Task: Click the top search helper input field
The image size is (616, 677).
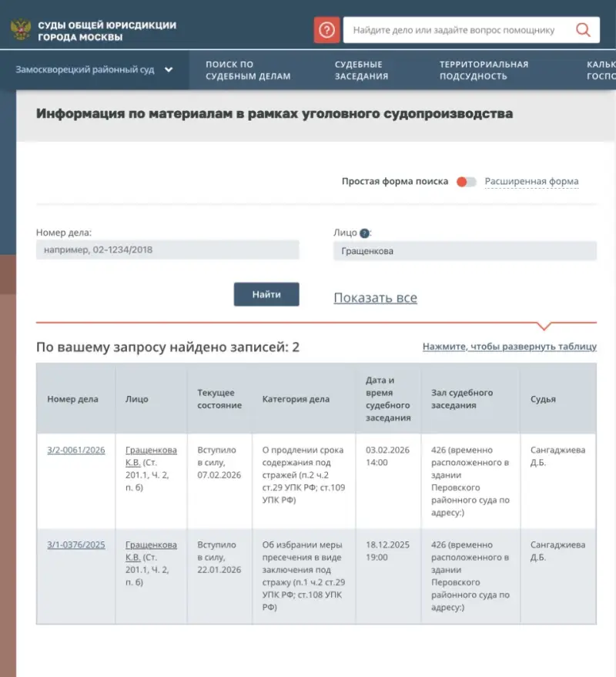Action: 459,30
